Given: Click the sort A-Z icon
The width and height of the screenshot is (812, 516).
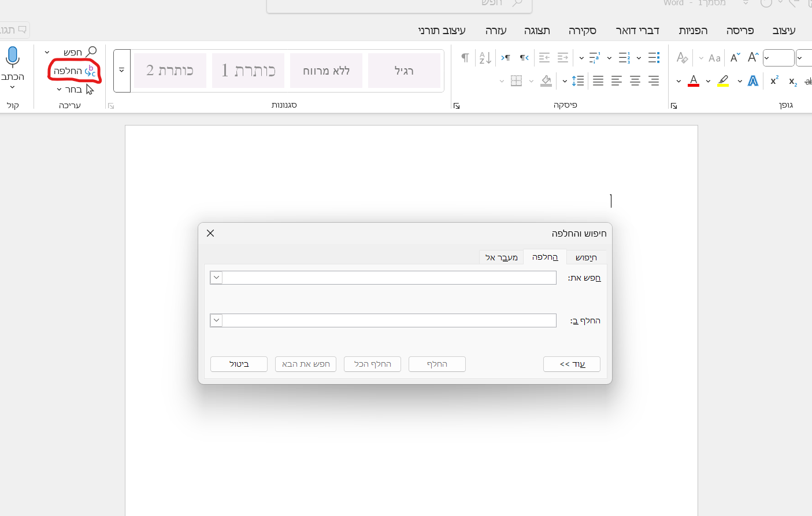Looking at the screenshot, I should coord(485,58).
